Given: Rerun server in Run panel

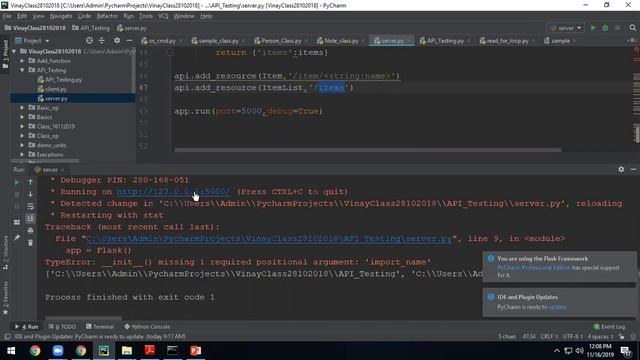Looking at the screenshot, I should point(17,182).
